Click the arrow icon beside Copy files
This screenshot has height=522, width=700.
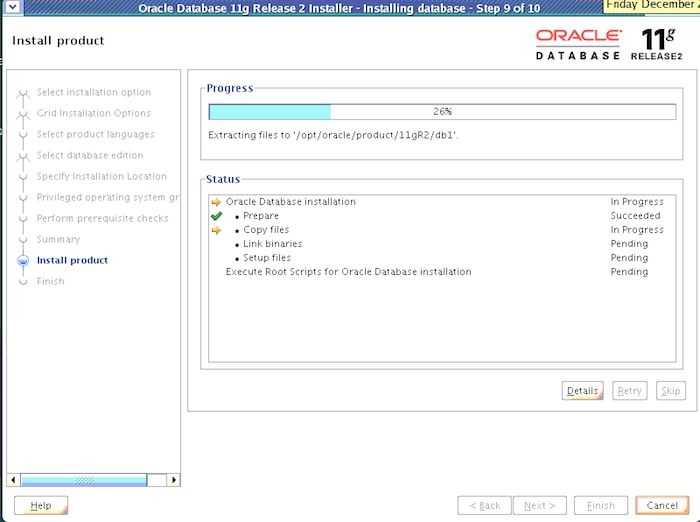click(x=216, y=230)
